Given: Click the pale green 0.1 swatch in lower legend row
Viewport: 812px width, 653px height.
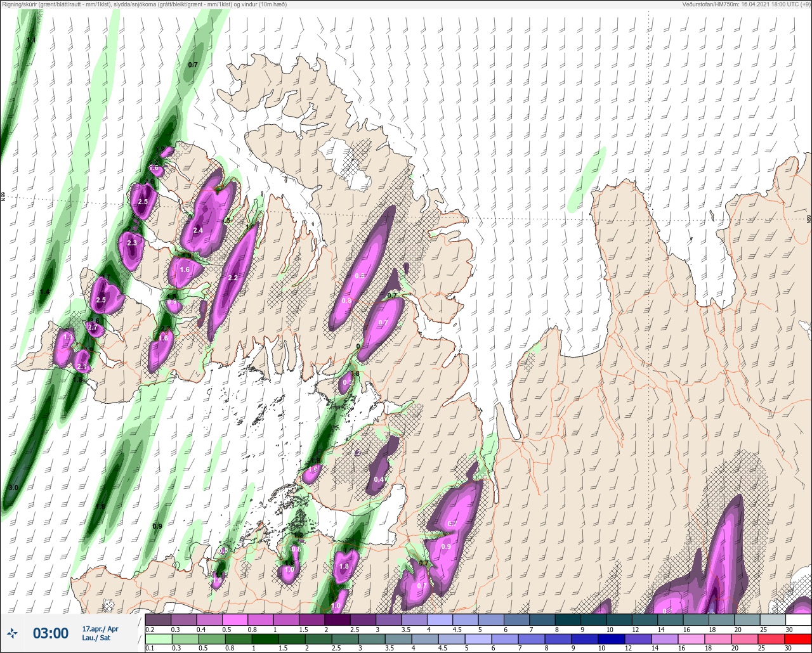Looking at the screenshot, I should [x=158, y=638].
